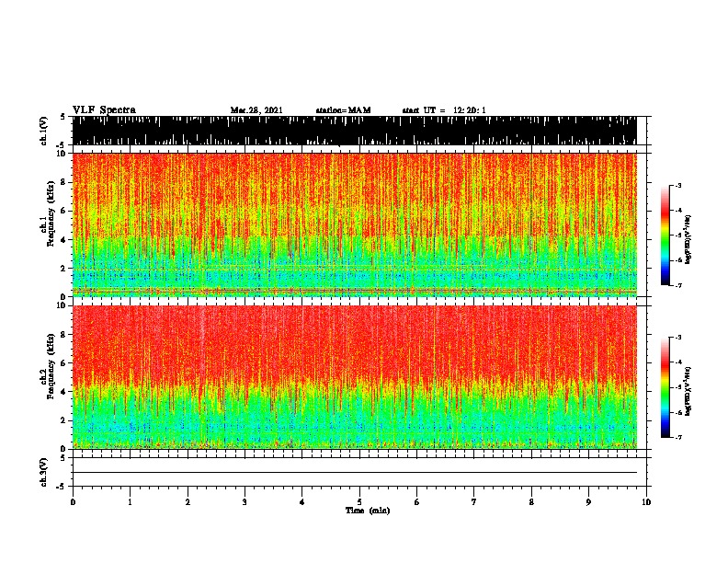The height and width of the screenshot is (563, 728).
Task: Click the ch.1 "Frequency (kHz)" axis label
Action: click(x=51, y=213)
